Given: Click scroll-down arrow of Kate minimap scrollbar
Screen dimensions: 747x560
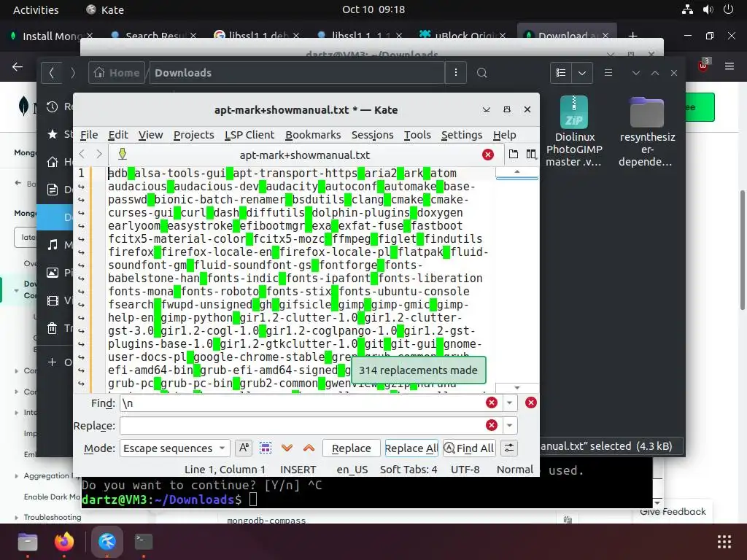Looking at the screenshot, I should 517,388.
